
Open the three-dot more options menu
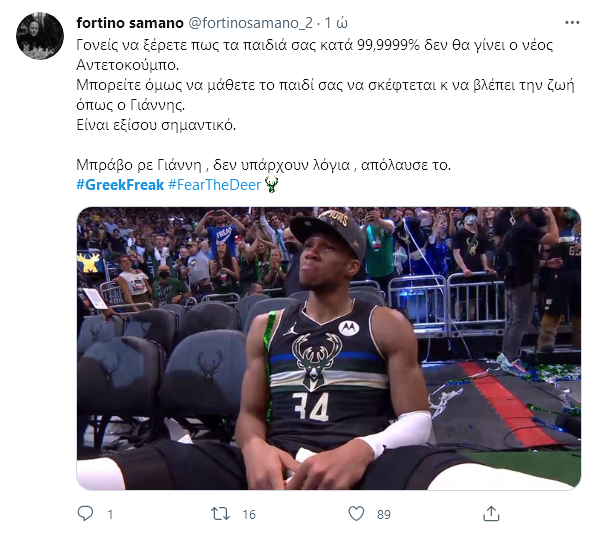[572, 23]
